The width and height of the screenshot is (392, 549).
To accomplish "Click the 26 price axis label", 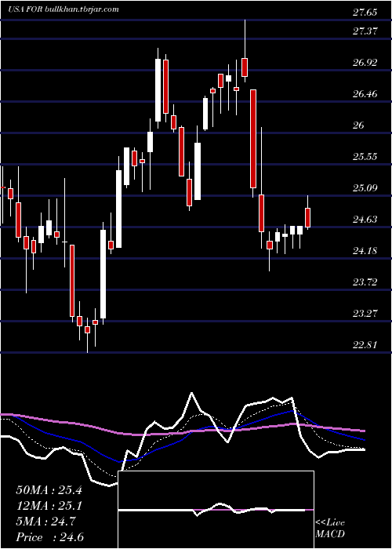I will (x=358, y=125).
